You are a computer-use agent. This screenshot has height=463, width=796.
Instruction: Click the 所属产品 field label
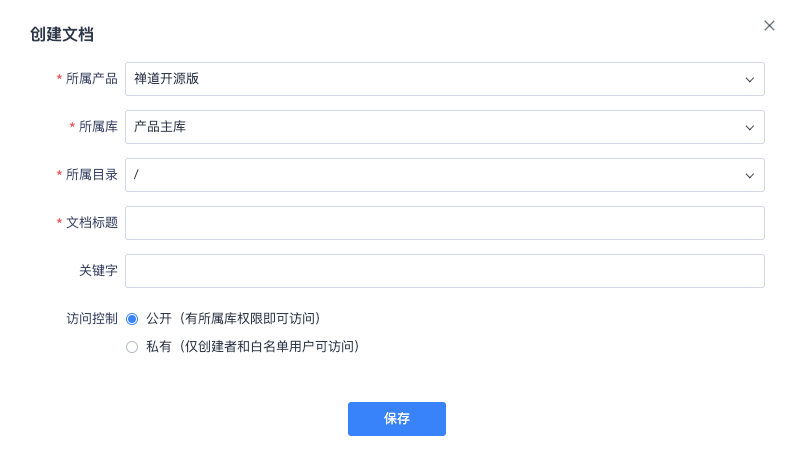click(91, 79)
